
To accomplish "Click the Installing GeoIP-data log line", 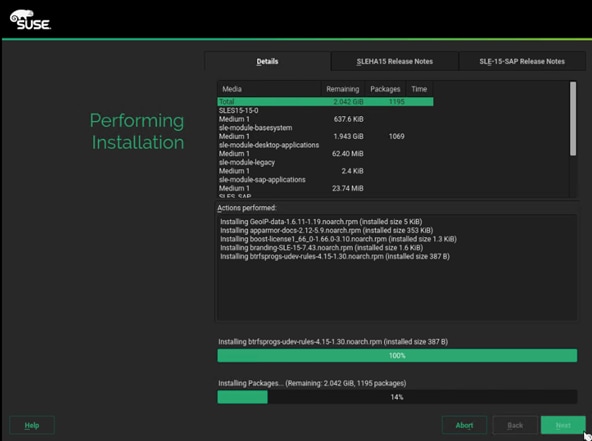I will coord(321,222).
